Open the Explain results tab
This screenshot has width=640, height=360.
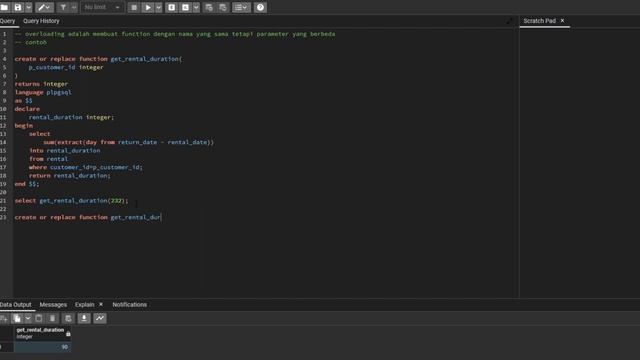[x=84, y=304]
